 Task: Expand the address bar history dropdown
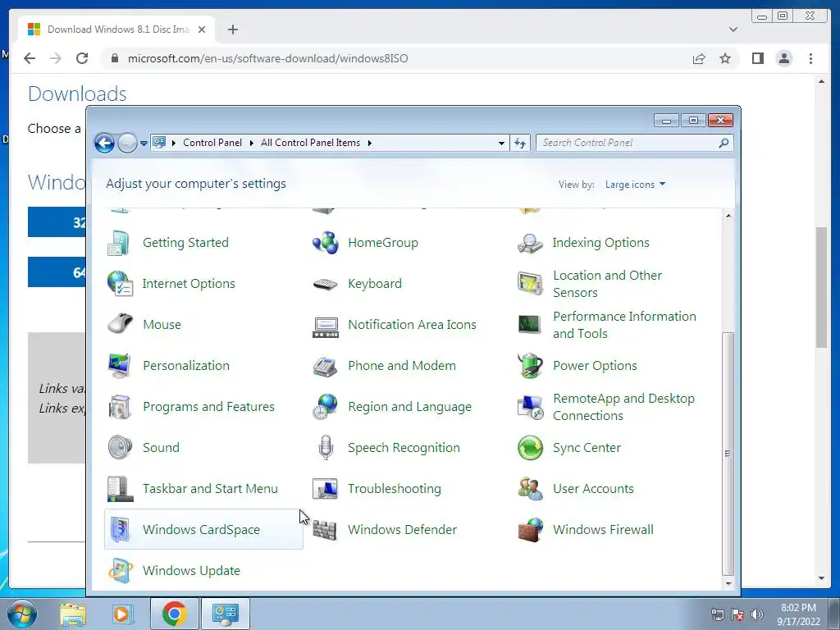point(501,143)
